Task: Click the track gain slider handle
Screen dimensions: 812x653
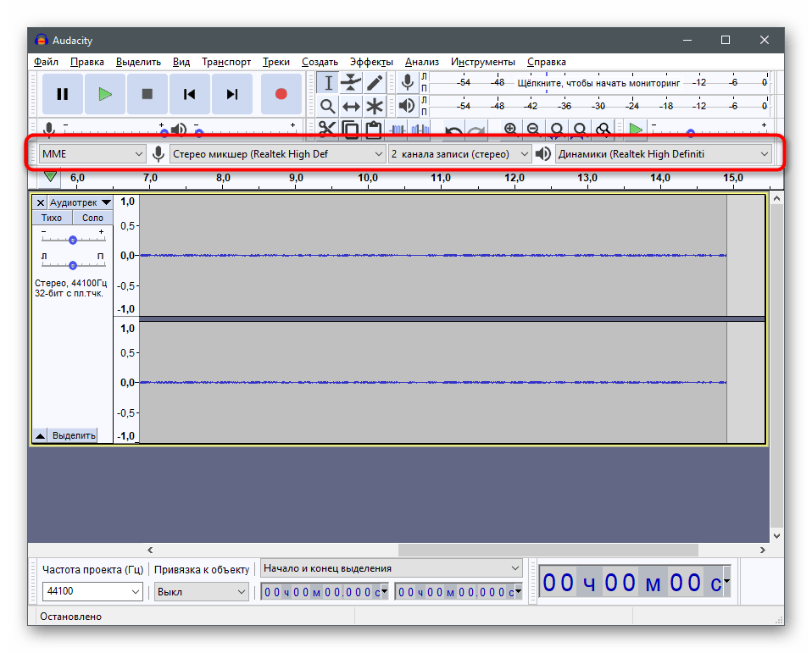Action: coord(73,240)
